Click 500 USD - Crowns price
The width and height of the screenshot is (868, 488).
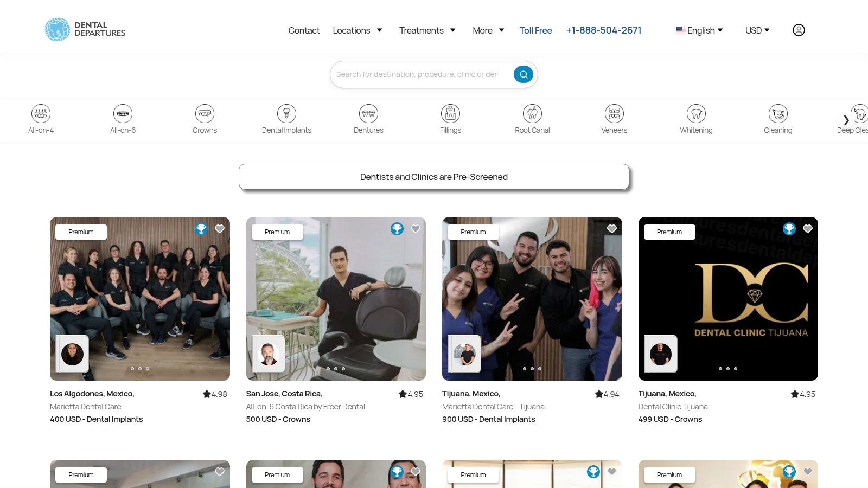point(278,419)
